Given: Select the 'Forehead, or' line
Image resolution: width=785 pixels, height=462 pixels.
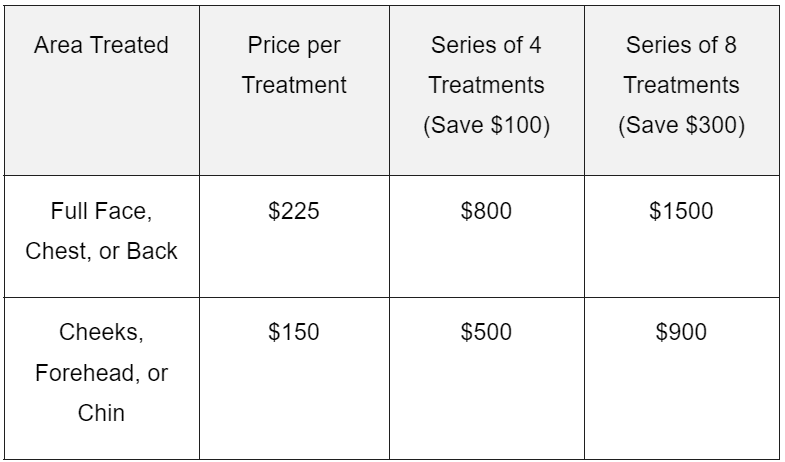Looking at the screenshot, I should tap(101, 373).
